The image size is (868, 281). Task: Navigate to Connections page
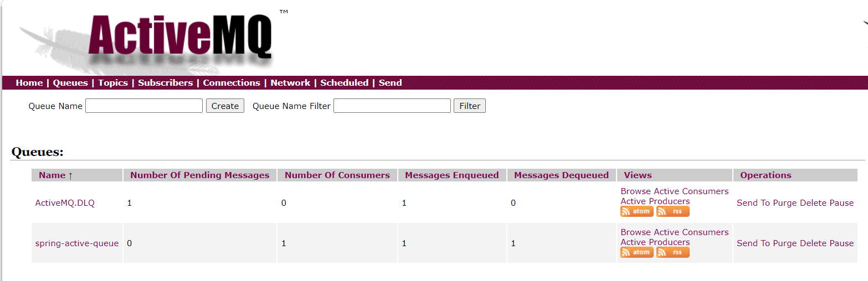tap(232, 83)
